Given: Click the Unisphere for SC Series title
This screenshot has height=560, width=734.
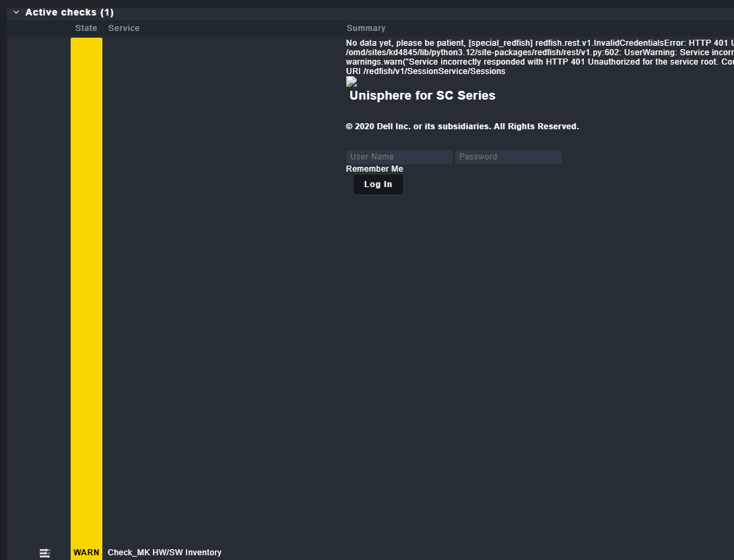Looking at the screenshot, I should [x=422, y=96].
